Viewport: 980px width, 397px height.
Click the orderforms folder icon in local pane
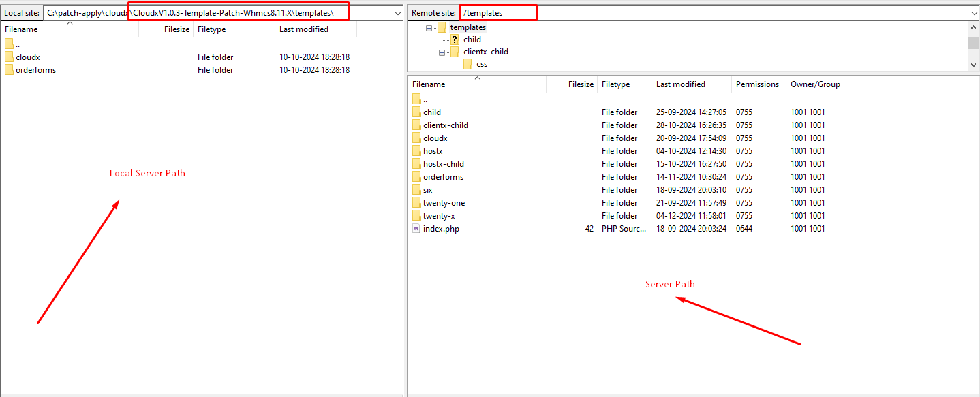9,70
